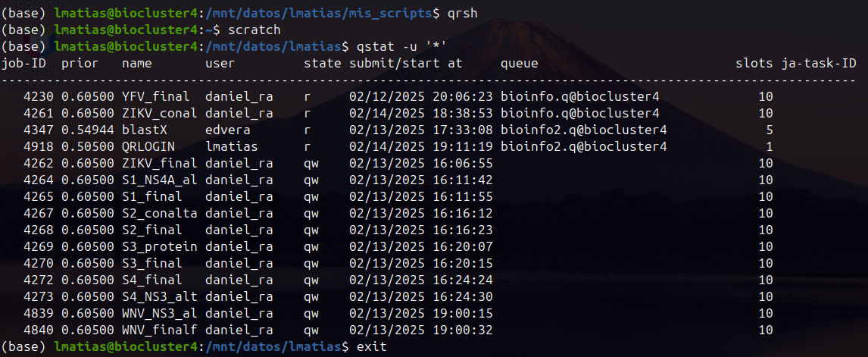Click the job-ID column header

23,64
